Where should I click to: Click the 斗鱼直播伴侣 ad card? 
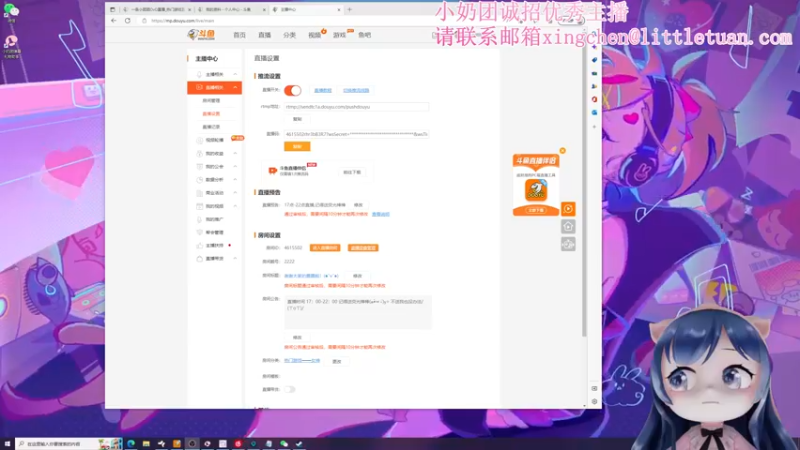click(x=536, y=185)
